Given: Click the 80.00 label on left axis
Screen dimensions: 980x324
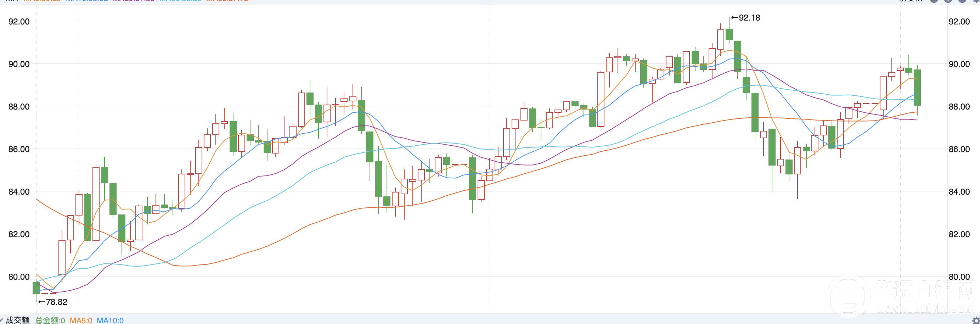Looking at the screenshot, I should [19, 277].
